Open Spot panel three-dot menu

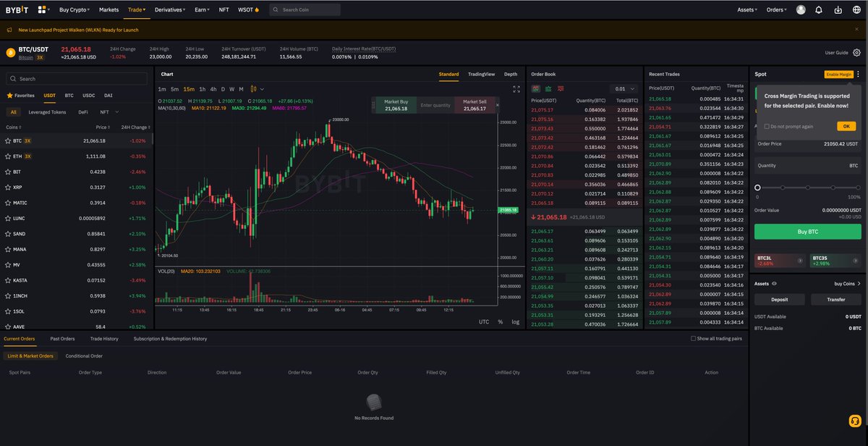tap(858, 74)
